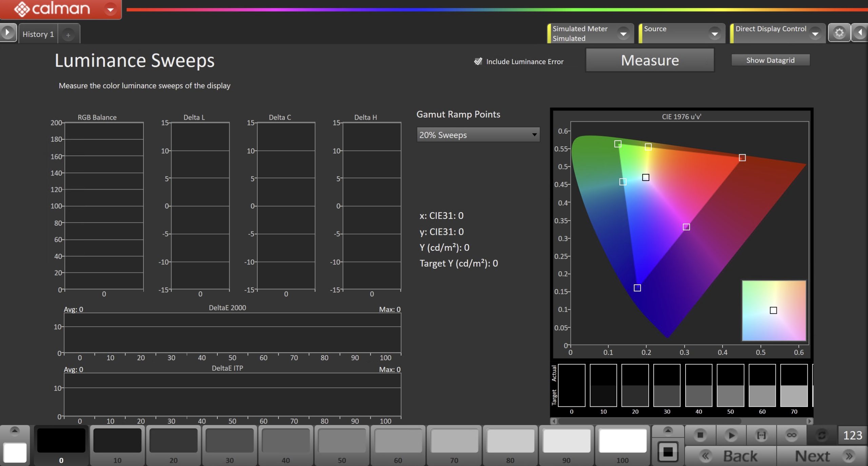Viewport: 868px width, 466px height.
Task: Expand left workflow panel arrow
Action: tap(7, 33)
